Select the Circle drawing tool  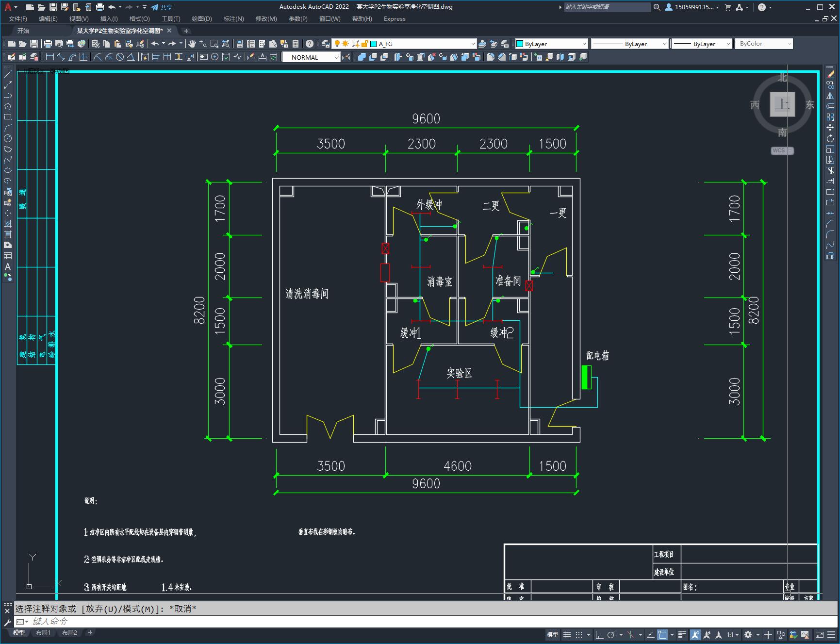(8, 138)
